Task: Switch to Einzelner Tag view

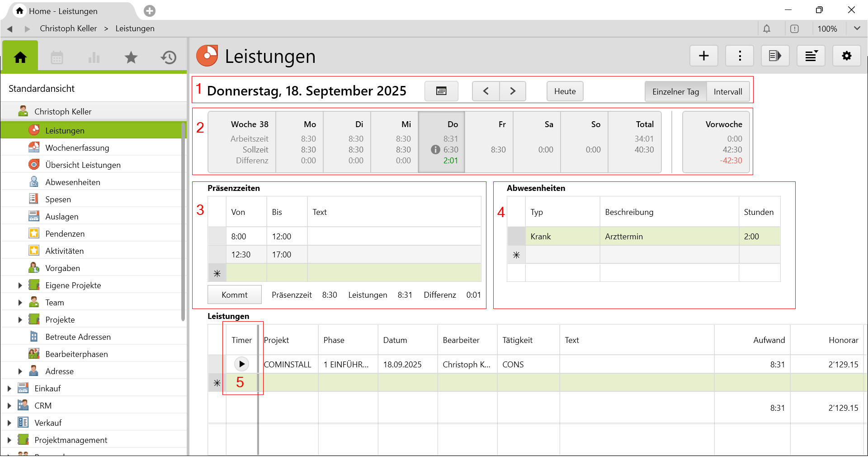Action: click(675, 92)
